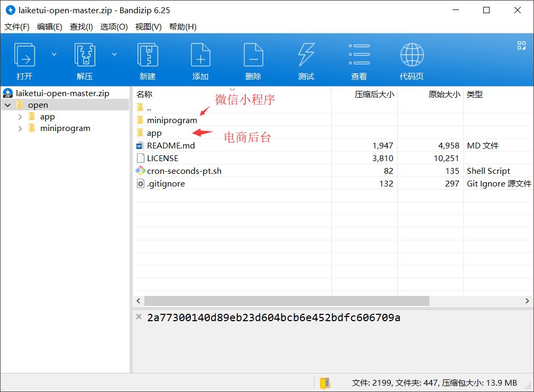Expand the miniprogram folder in the tree
534x392 pixels.
click(20, 128)
